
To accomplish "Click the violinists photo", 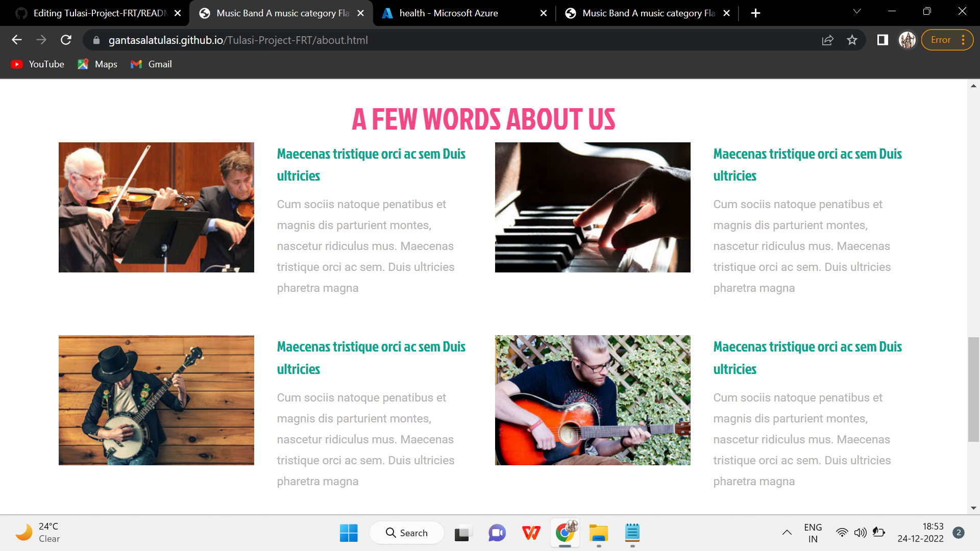I will pos(156,207).
